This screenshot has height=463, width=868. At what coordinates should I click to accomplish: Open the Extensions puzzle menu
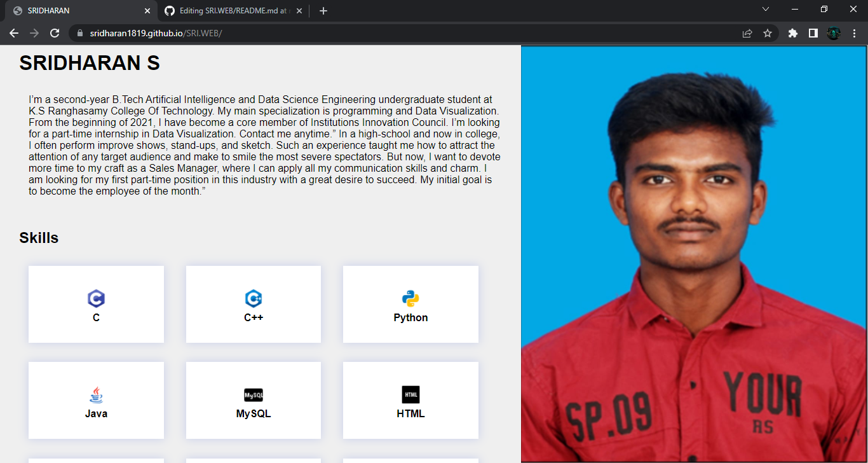click(x=793, y=33)
